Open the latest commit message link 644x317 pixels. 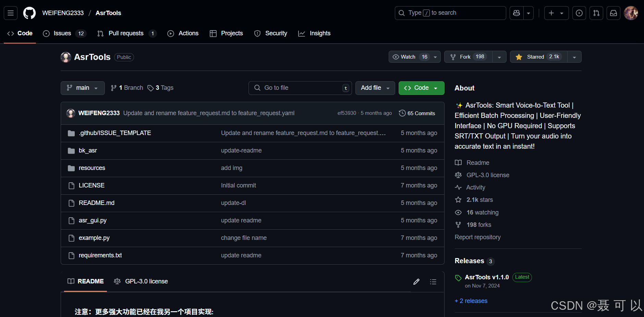[209, 113]
